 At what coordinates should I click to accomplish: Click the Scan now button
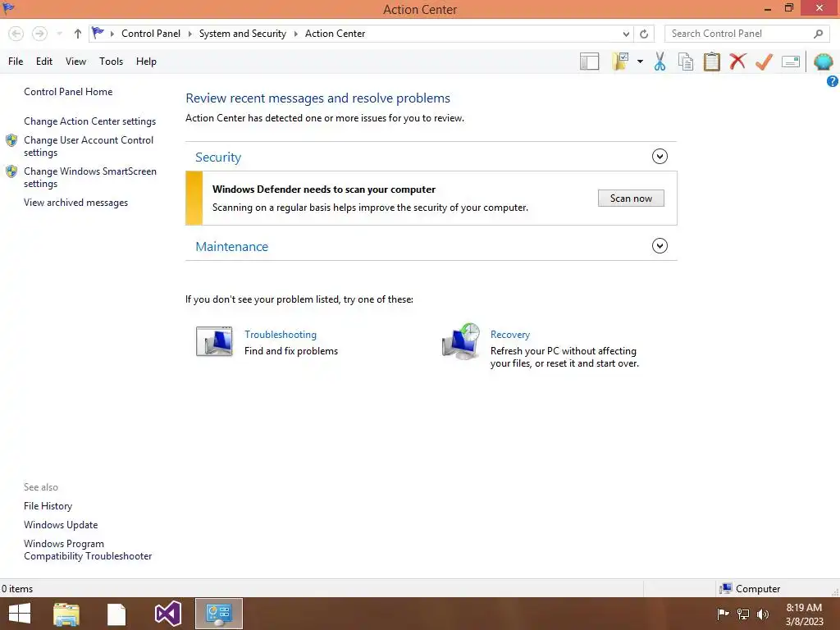[631, 199]
